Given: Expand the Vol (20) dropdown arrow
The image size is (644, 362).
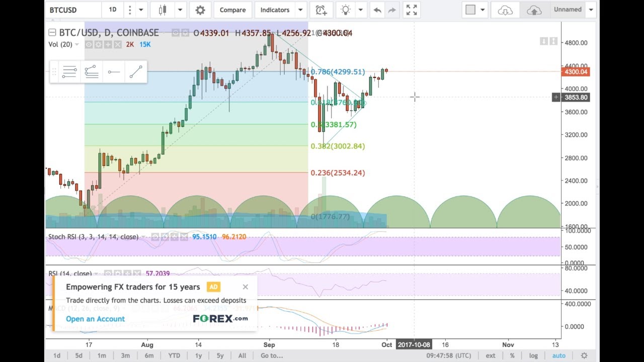Looking at the screenshot, I should (x=77, y=45).
